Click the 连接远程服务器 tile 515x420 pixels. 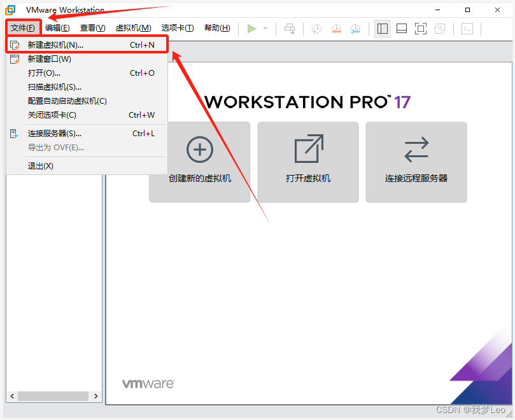click(416, 162)
